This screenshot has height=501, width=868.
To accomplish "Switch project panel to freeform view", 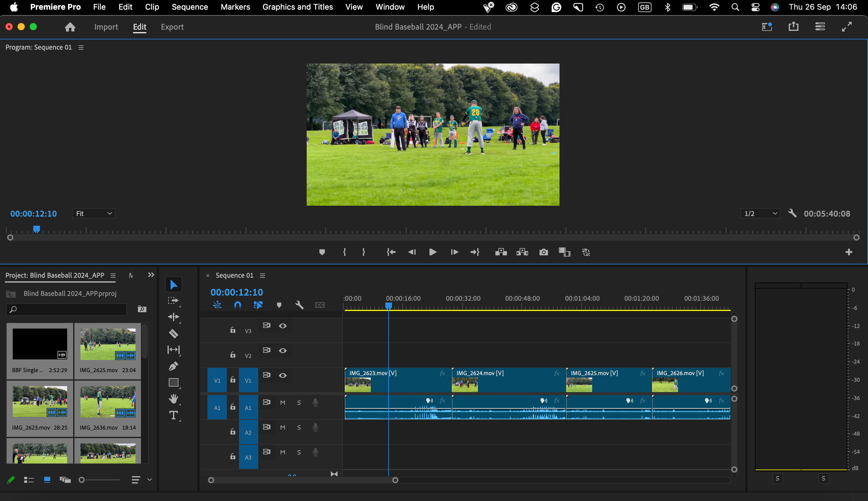I will [65, 480].
